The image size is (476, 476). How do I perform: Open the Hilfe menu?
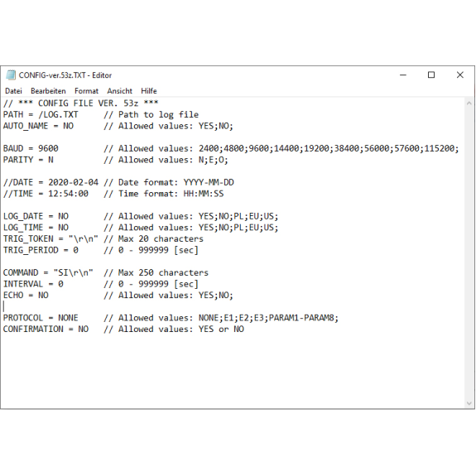point(149,91)
